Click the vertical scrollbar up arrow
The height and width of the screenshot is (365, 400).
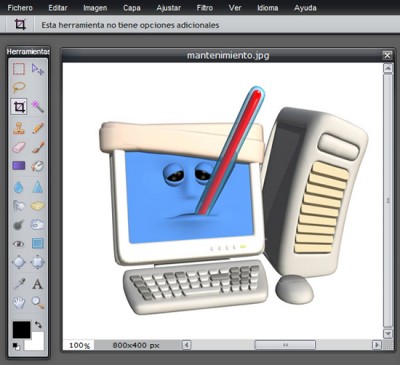[x=388, y=68]
